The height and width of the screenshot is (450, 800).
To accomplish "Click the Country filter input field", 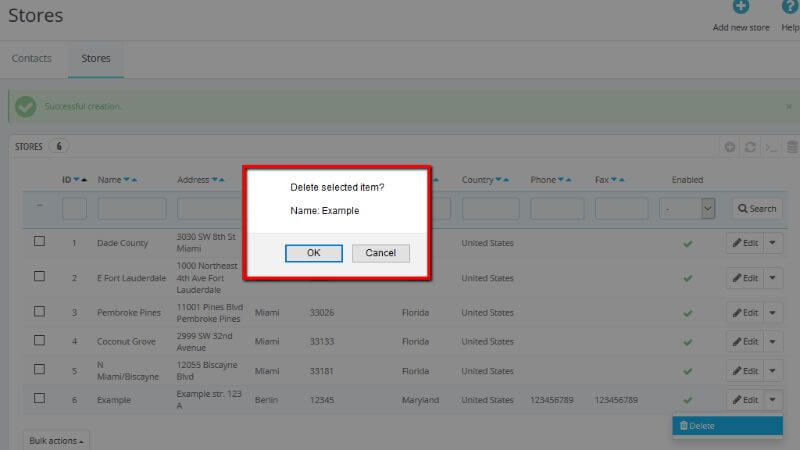I will point(490,209).
